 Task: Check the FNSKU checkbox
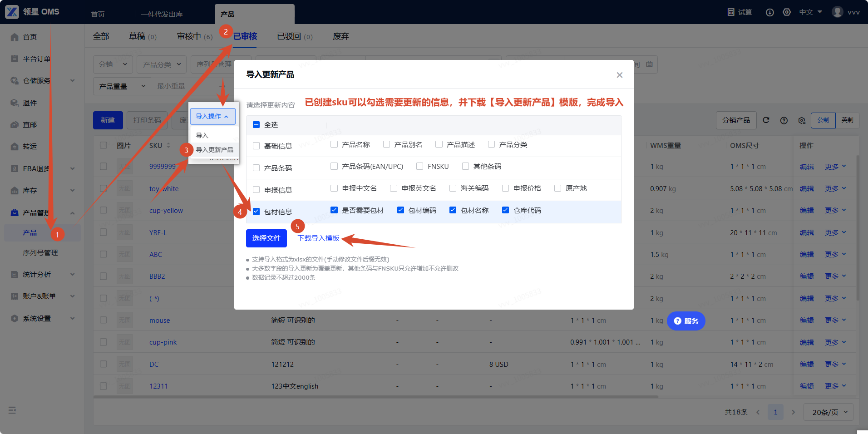(419, 166)
